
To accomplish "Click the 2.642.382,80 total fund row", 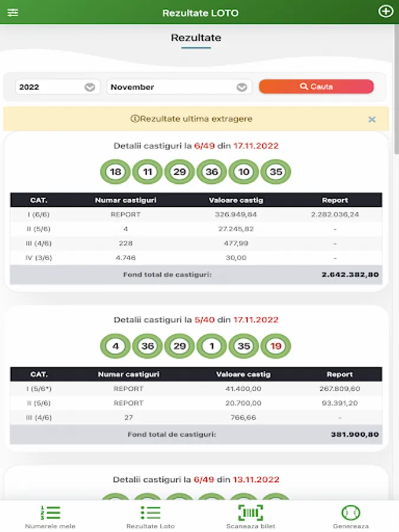I will (x=196, y=275).
